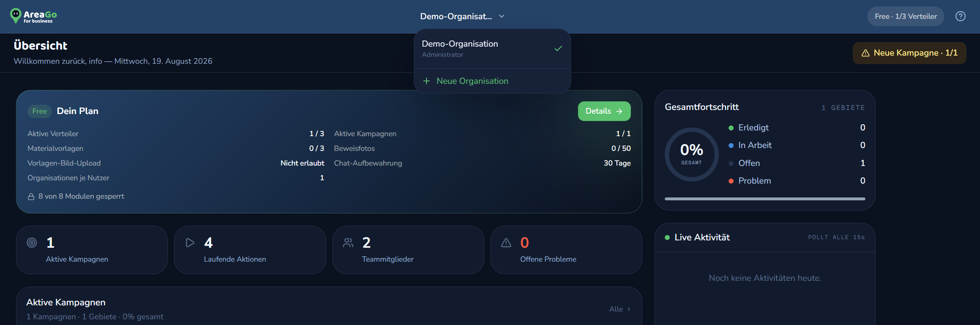
Task: Click the Gesamtfortschritt horizontal progress bar
Action: click(x=765, y=199)
